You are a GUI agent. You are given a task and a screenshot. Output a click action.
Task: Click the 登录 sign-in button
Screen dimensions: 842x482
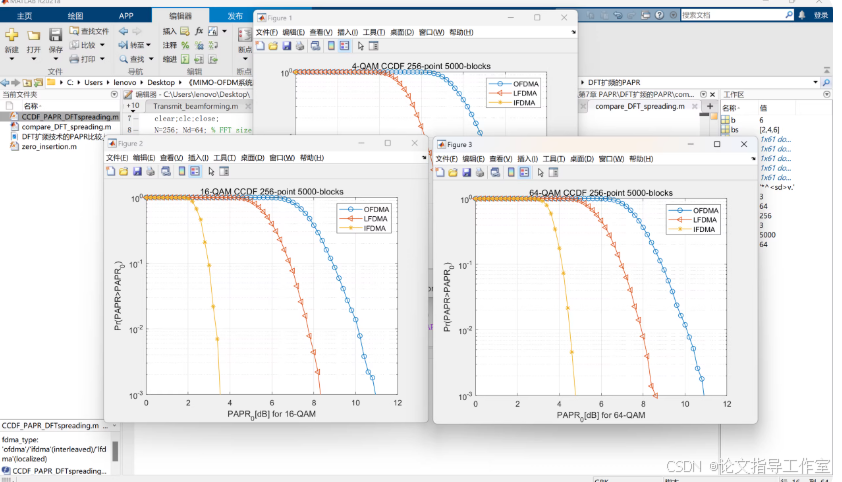click(821, 15)
